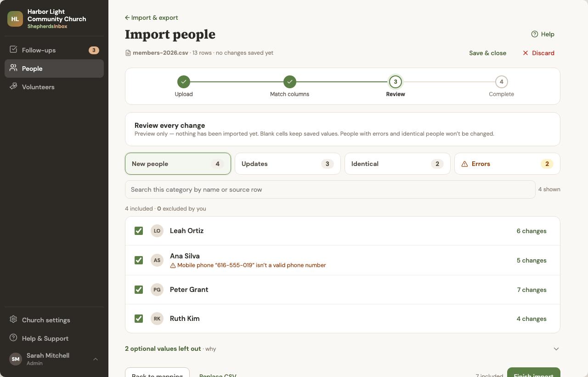Click the Ana Silva phone warning icon
Screen dimensions: 588x377
(173, 265)
